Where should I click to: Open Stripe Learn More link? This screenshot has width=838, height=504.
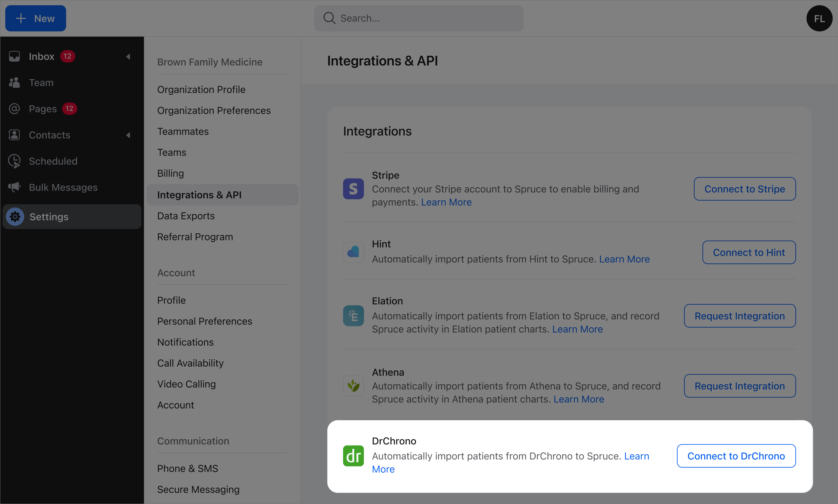446,202
